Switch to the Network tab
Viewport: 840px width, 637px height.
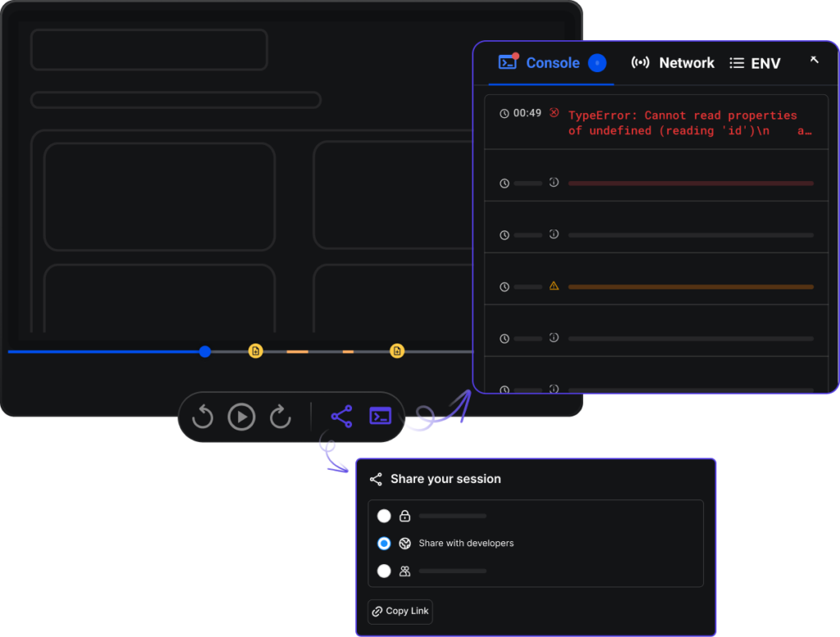click(x=673, y=63)
